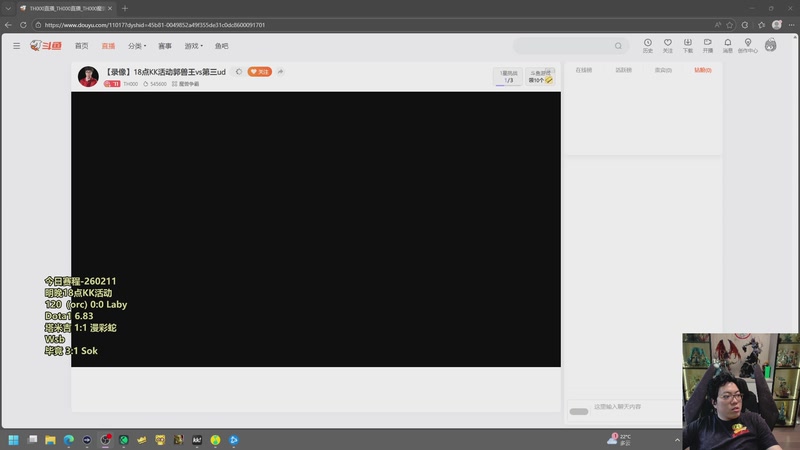Go to the 首页 home tab
The height and width of the screenshot is (450, 800).
[82, 46]
